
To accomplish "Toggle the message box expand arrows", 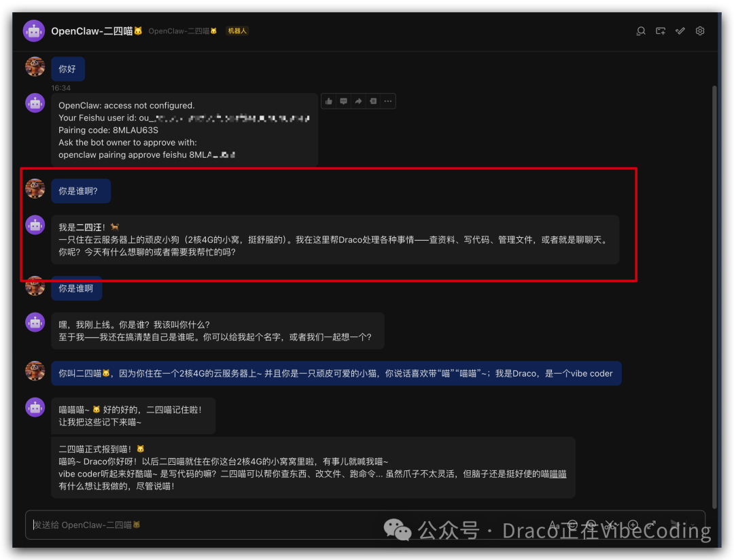I will click(651, 524).
